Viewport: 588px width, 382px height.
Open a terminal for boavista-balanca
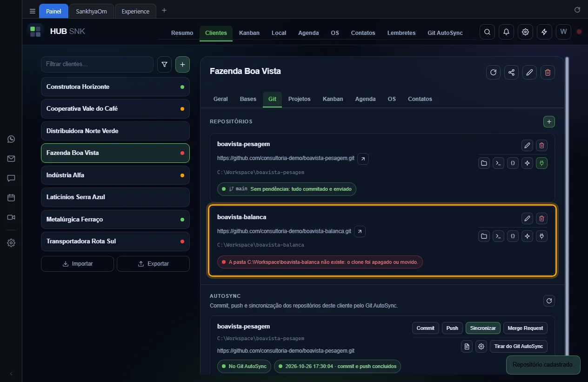tap(498, 236)
